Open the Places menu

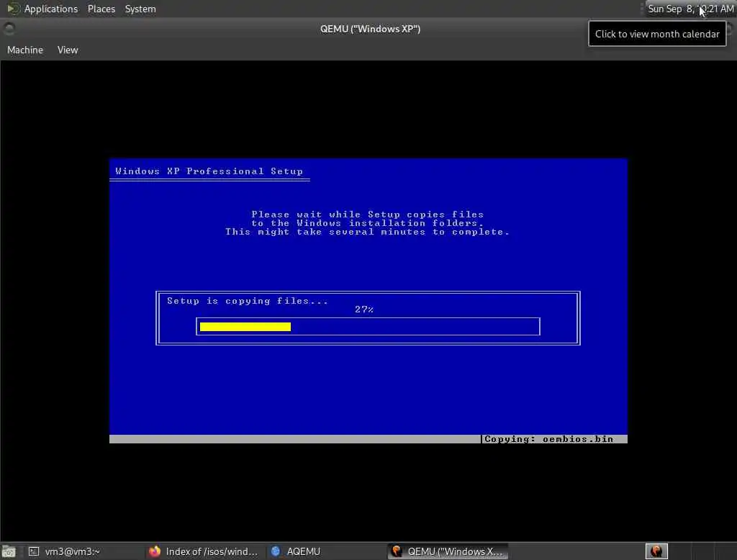101,9
